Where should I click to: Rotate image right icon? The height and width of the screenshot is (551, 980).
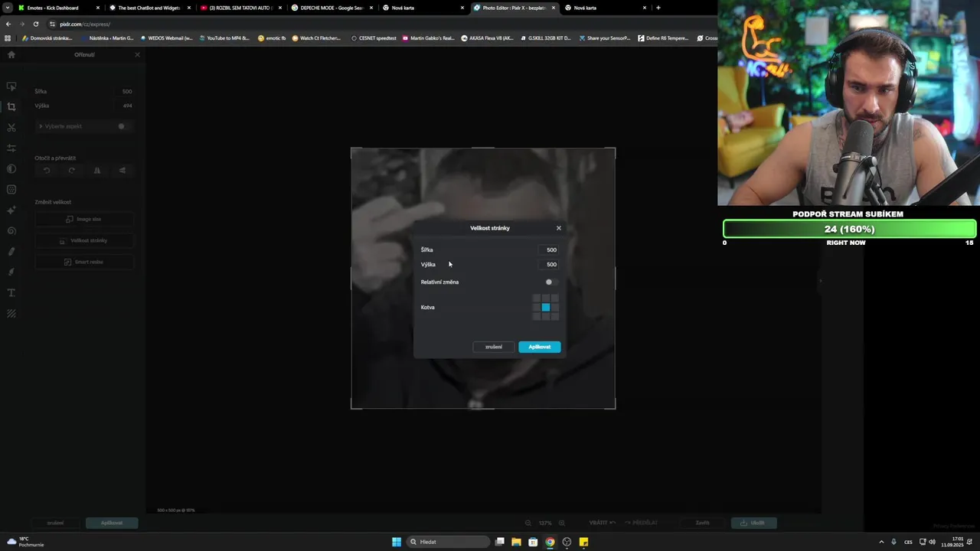72,171
